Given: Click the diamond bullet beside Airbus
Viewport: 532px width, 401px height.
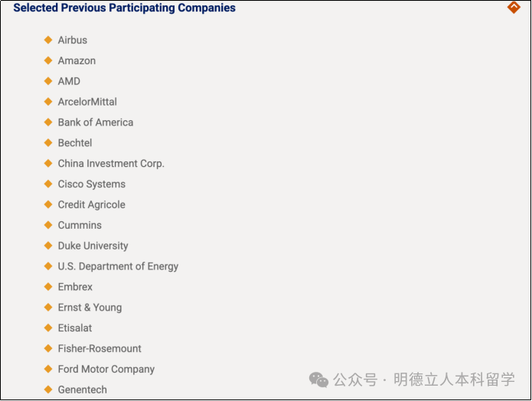Looking at the screenshot, I should coord(48,40).
